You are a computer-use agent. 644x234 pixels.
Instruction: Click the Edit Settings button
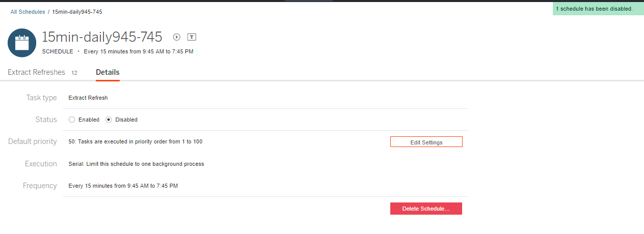click(x=426, y=142)
